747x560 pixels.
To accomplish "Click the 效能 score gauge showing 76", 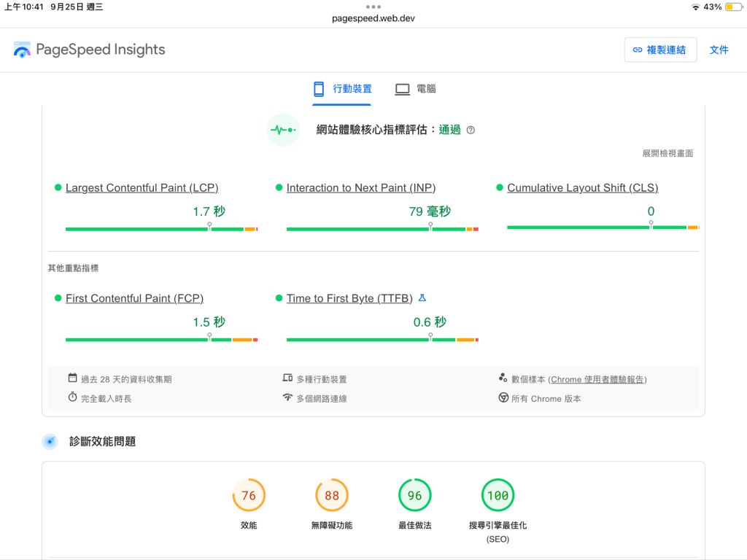I will tap(249, 496).
